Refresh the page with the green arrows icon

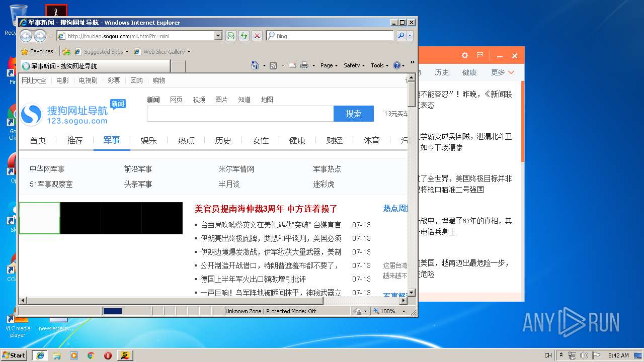tap(244, 36)
